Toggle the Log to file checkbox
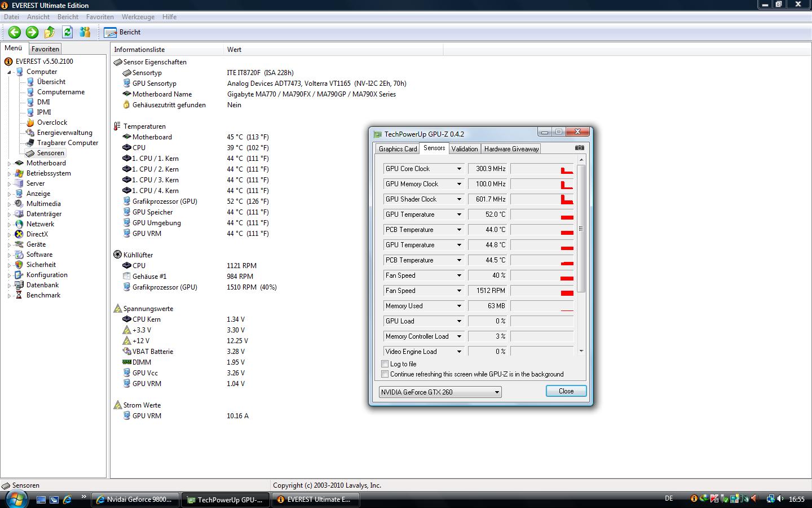812x508 pixels. [385, 364]
